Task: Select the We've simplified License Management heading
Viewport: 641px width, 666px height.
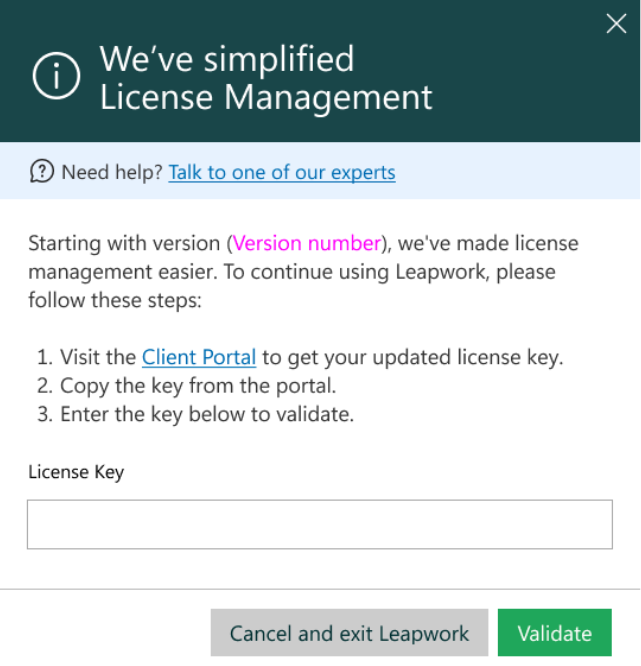Action: pos(266,78)
